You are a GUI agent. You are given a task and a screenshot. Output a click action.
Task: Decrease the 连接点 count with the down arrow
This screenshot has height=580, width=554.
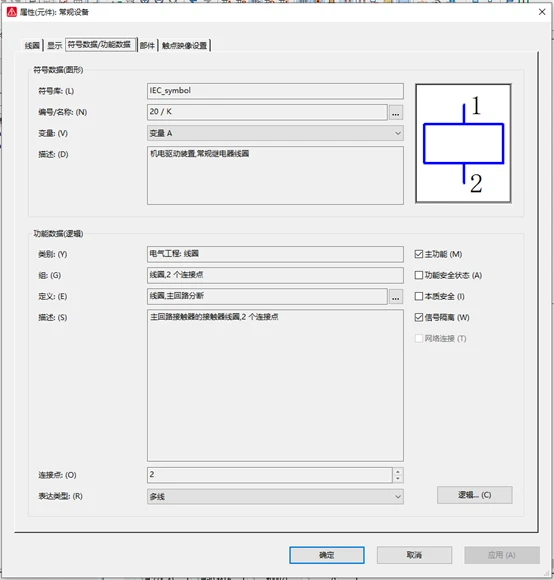(398, 479)
